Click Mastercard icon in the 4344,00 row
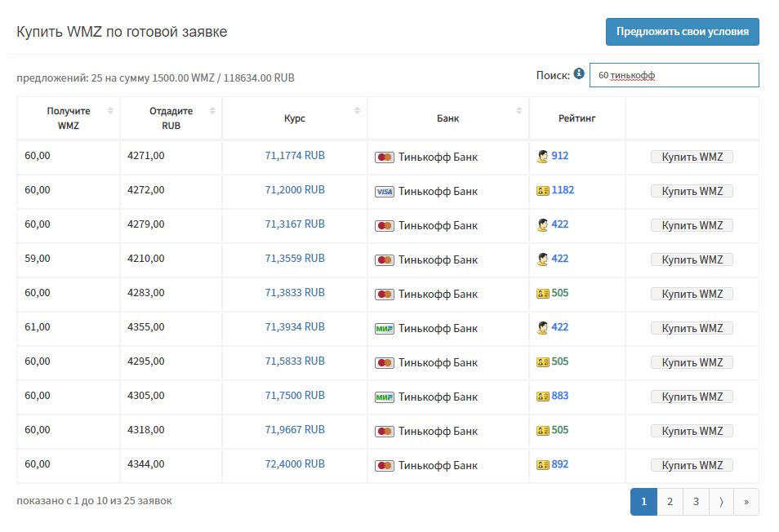Screen dimensions: 779x532 385,465
